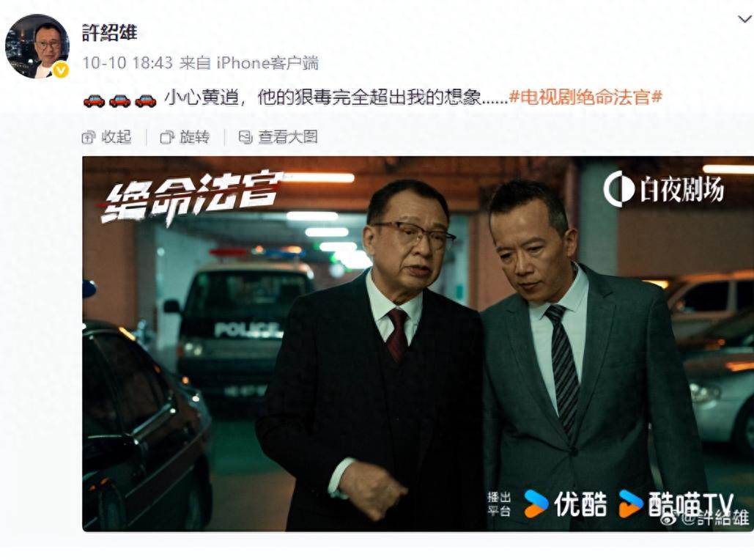Click the 优酷 logo on the image
This screenshot has height=560, width=754.
[565, 504]
